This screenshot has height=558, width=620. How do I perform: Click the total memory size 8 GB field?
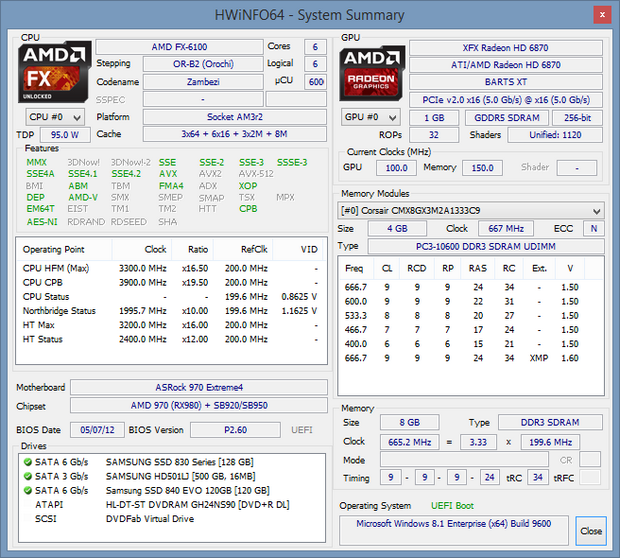pyautogui.click(x=409, y=422)
